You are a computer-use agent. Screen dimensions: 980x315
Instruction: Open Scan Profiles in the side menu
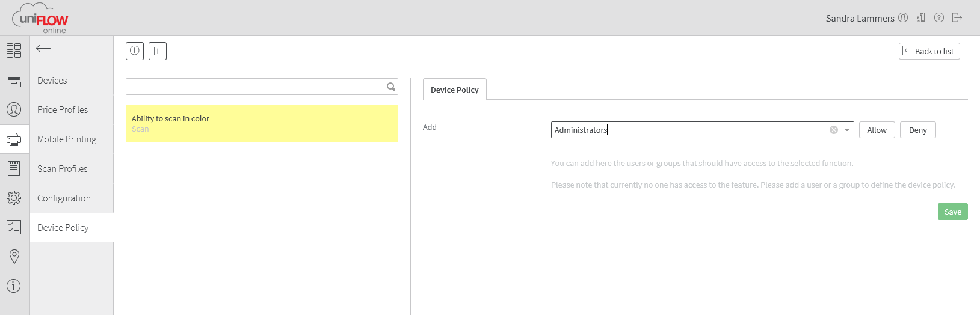[63, 169]
